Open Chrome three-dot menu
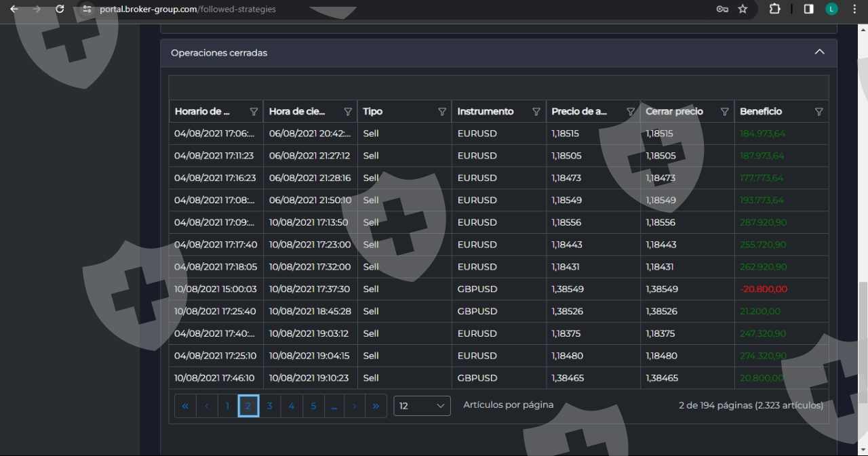This screenshot has width=868, height=456. pos(854,9)
